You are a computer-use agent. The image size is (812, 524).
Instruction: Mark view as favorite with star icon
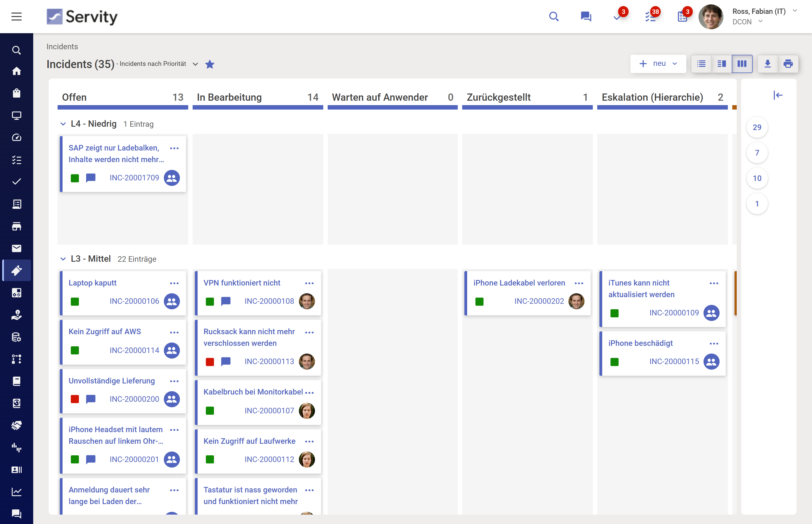point(210,64)
